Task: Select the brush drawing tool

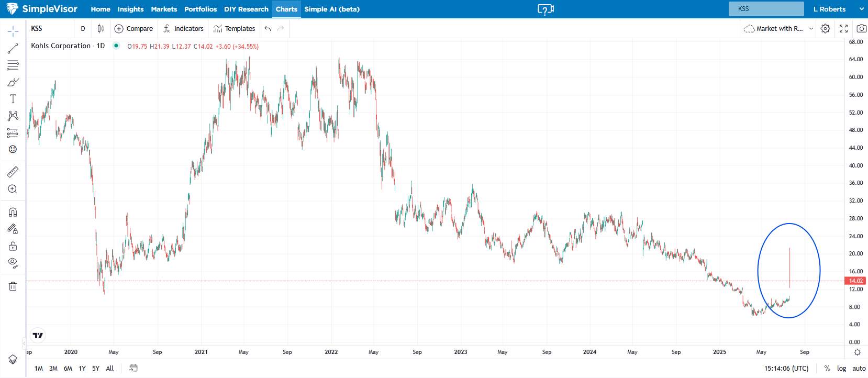Action: [13, 82]
